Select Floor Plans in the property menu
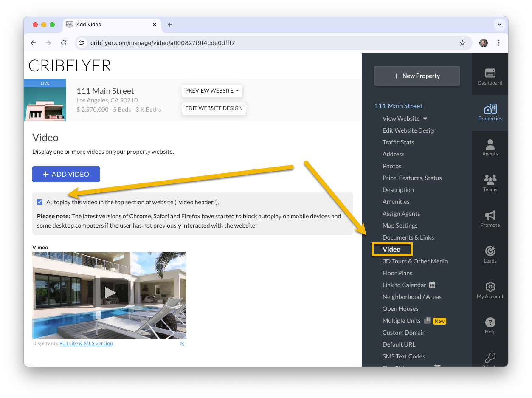The width and height of the screenshot is (532, 398). coord(397,273)
